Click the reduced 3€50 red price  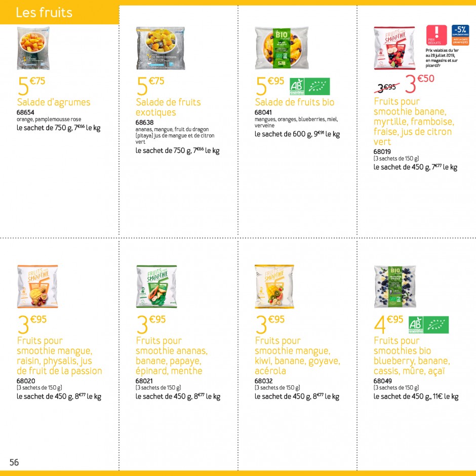(420, 84)
